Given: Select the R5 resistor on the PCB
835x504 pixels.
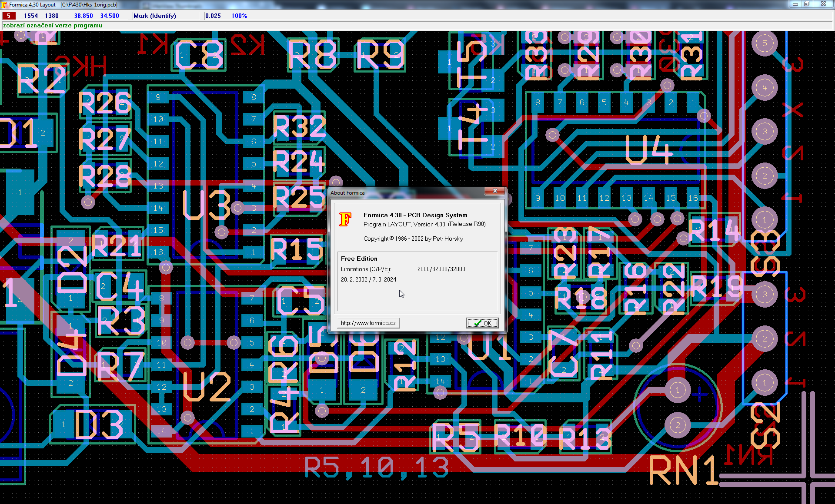Looking at the screenshot, I should 456,438.
